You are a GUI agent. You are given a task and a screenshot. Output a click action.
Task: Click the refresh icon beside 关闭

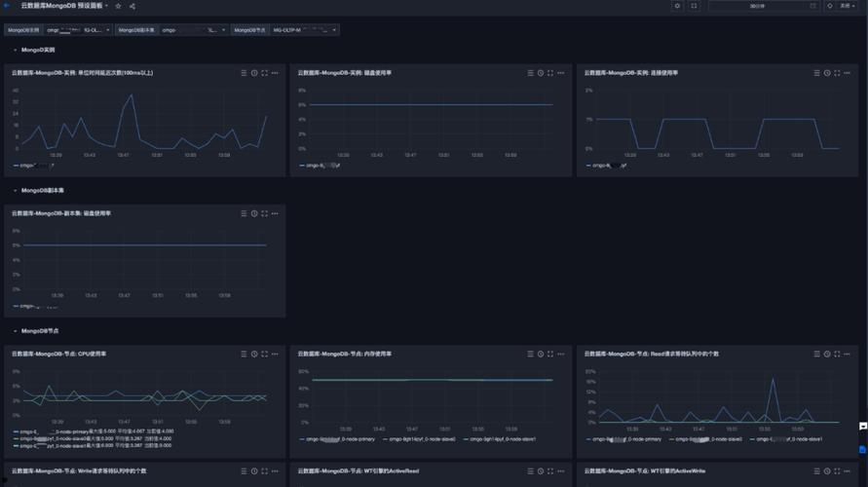click(829, 6)
